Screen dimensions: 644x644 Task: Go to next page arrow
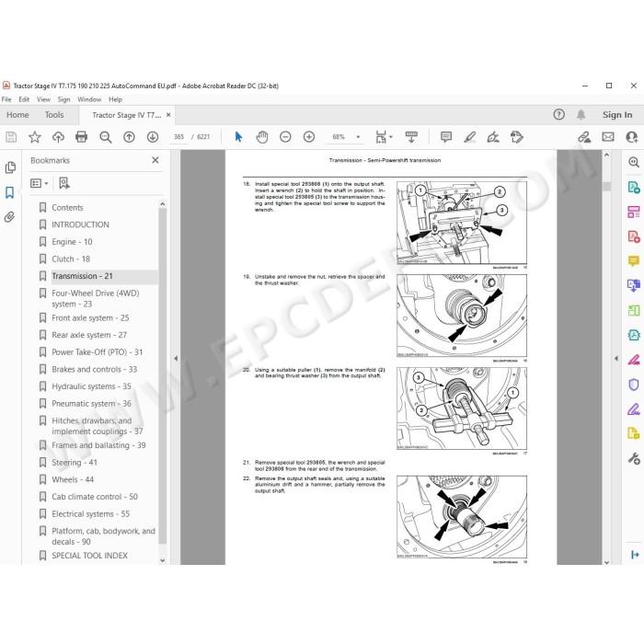point(153,137)
